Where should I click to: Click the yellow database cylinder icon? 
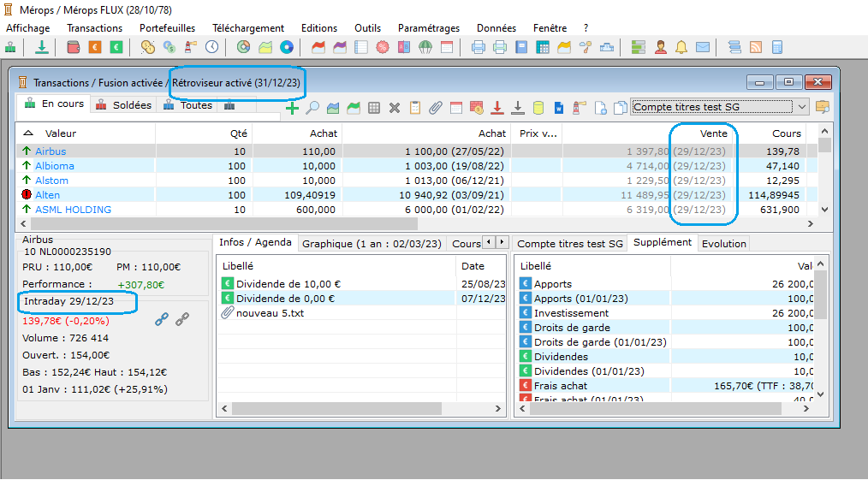(538, 108)
